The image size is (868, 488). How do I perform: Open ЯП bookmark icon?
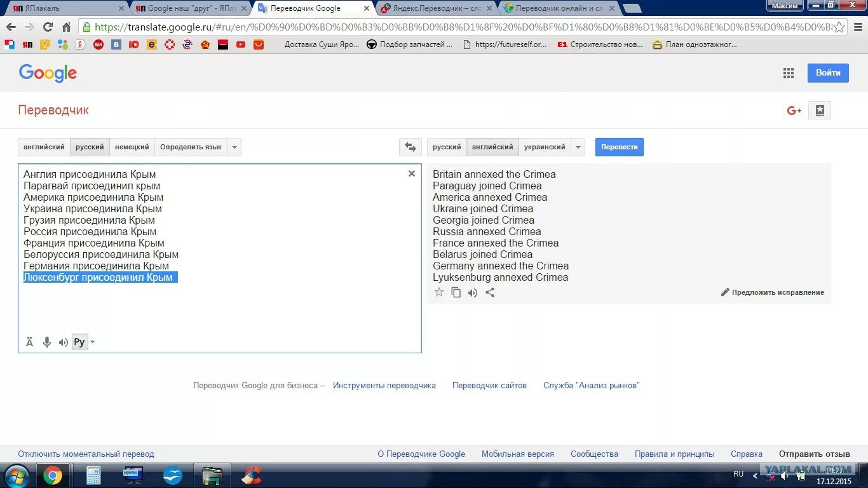coord(27,44)
